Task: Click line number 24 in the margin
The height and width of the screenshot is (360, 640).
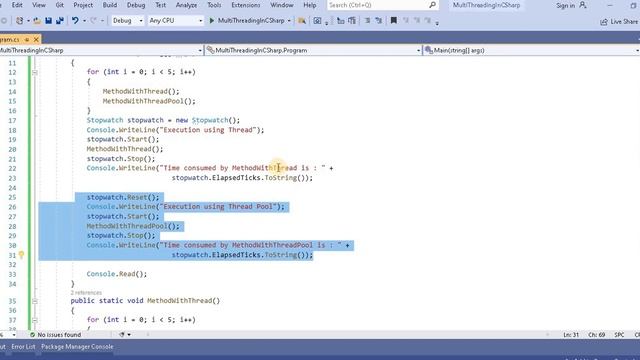Action: coord(12,188)
